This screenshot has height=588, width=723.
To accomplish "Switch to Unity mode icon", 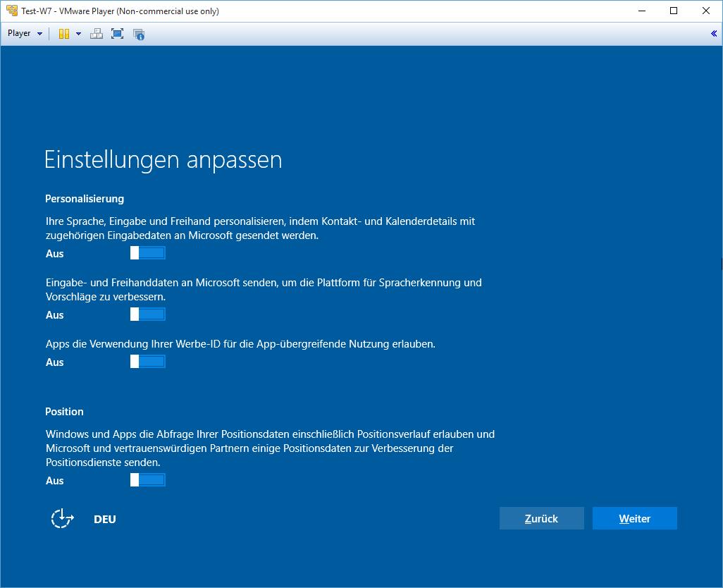I will coord(138,34).
